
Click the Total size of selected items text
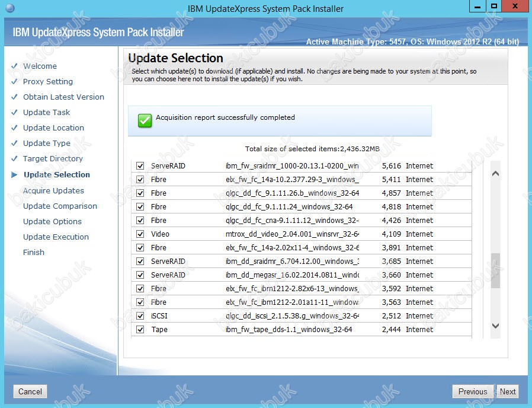pos(312,149)
